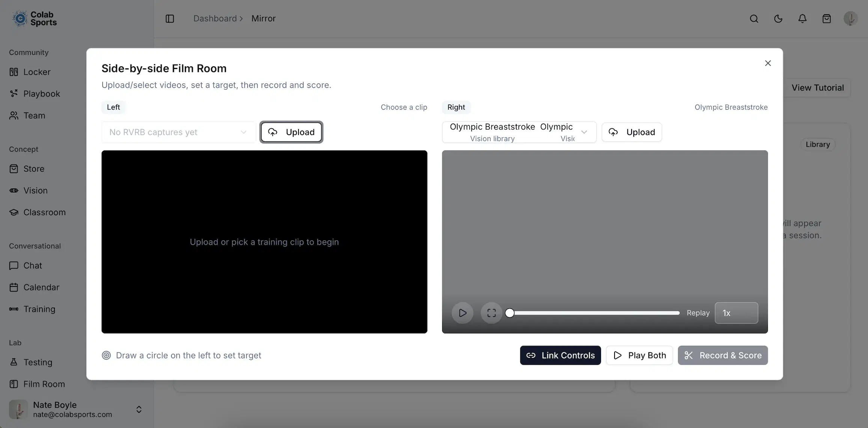Open the Chat panel

pos(33,265)
